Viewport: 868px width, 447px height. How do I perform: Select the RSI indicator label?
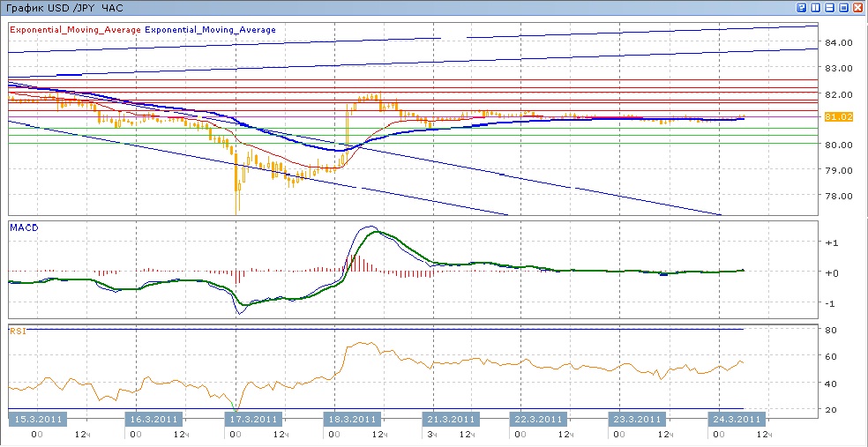click(17, 332)
